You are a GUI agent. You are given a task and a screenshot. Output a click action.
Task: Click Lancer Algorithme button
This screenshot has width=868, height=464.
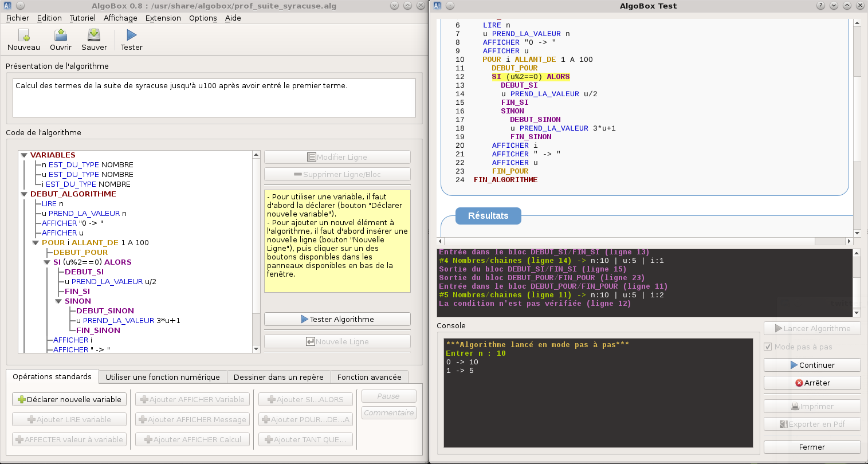(x=812, y=328)
